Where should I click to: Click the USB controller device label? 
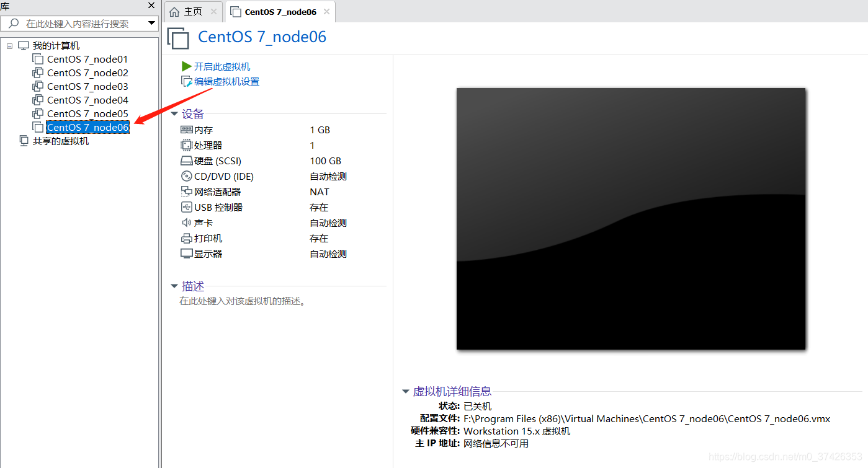(x=218, y=208)
